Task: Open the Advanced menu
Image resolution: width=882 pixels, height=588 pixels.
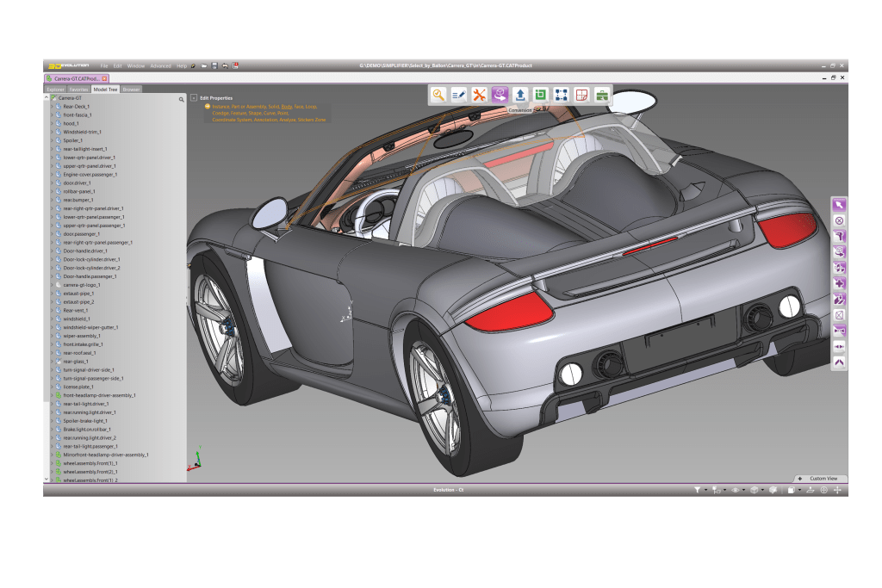Action: [160, 66]
